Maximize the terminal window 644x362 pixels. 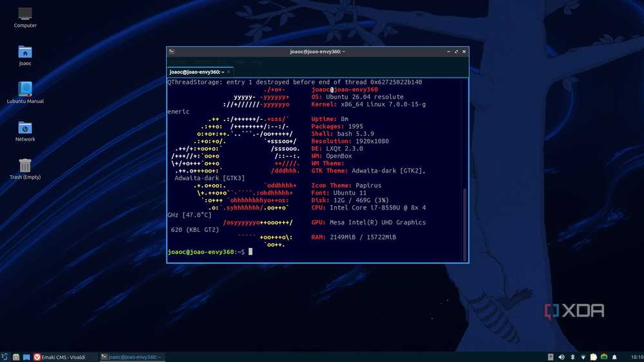pos(456,52)
